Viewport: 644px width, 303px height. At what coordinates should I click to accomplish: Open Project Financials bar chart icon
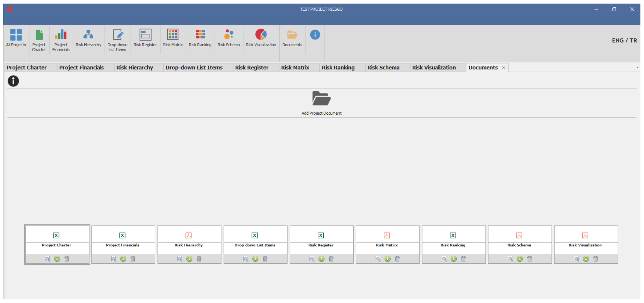click(61, 35)
